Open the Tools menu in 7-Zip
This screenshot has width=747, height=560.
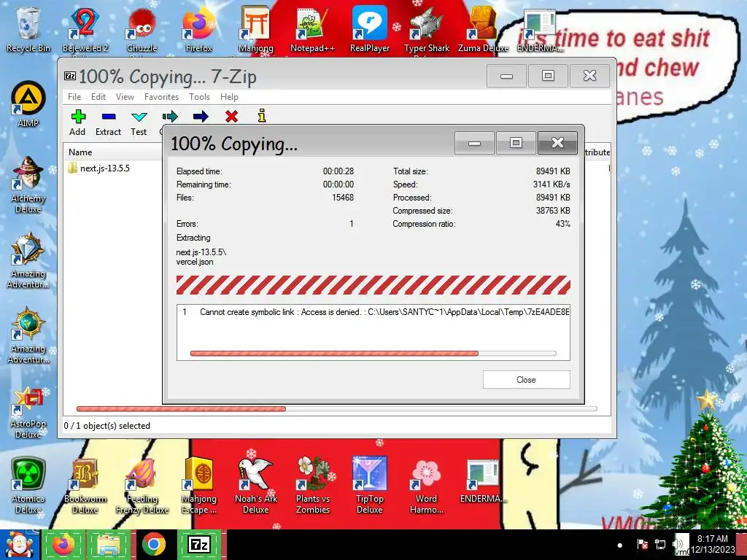point(199,97)
